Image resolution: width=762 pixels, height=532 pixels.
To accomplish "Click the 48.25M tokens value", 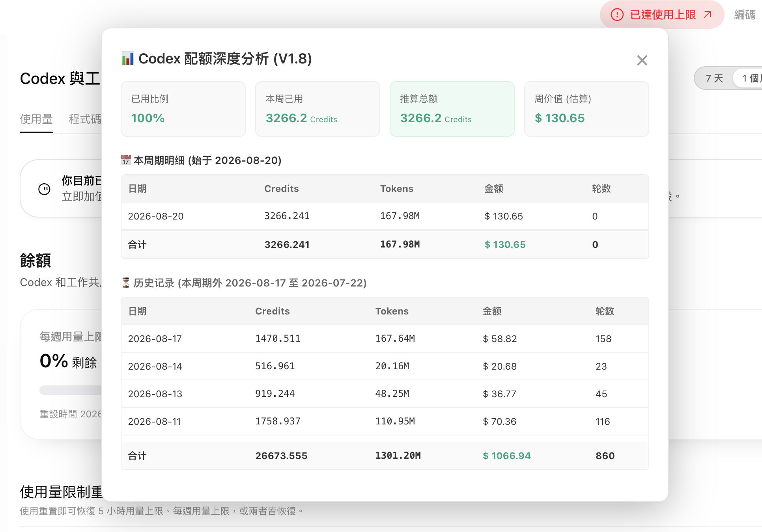I will point(392,394).
